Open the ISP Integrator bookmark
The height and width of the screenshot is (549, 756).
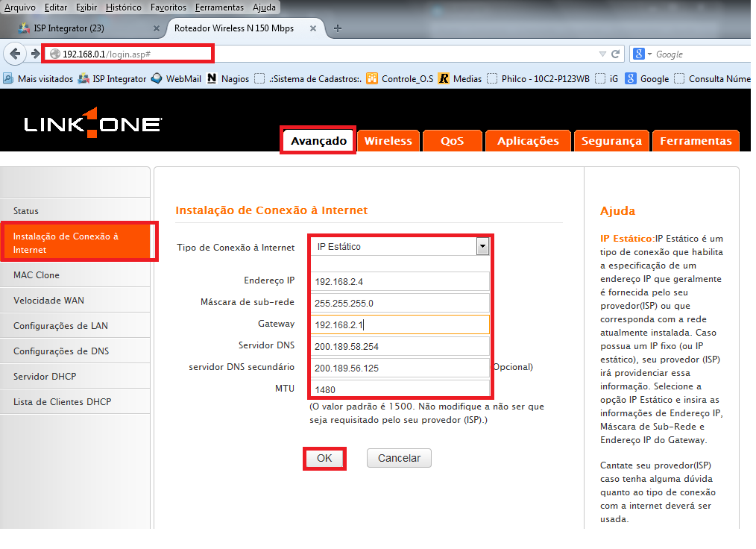coord(113,78)
